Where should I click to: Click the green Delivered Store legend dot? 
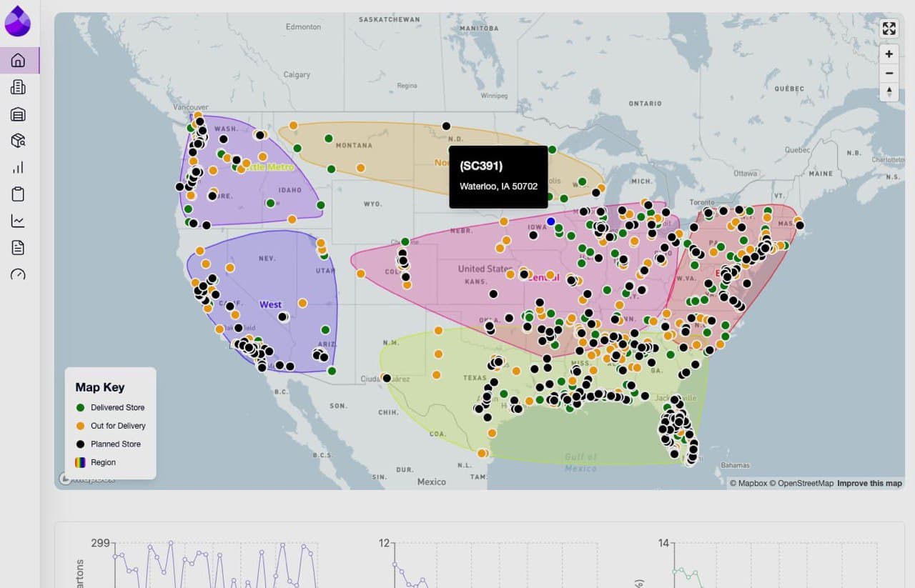80,407
